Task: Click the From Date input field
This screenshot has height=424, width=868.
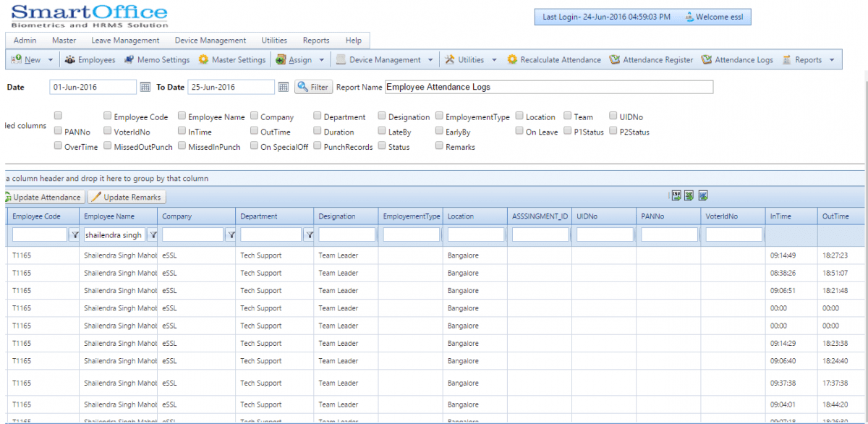Action: pyautogui.click(x=93, y=87)
